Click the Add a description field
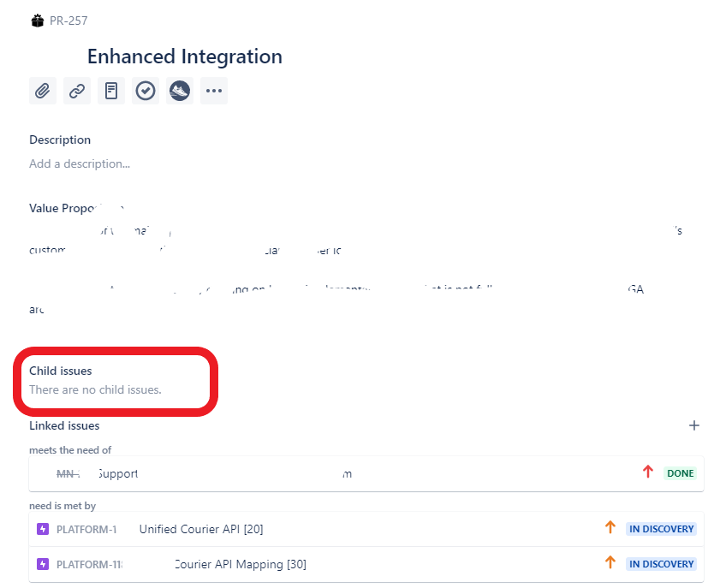This screenshot has width=726, height=588. 80,163
